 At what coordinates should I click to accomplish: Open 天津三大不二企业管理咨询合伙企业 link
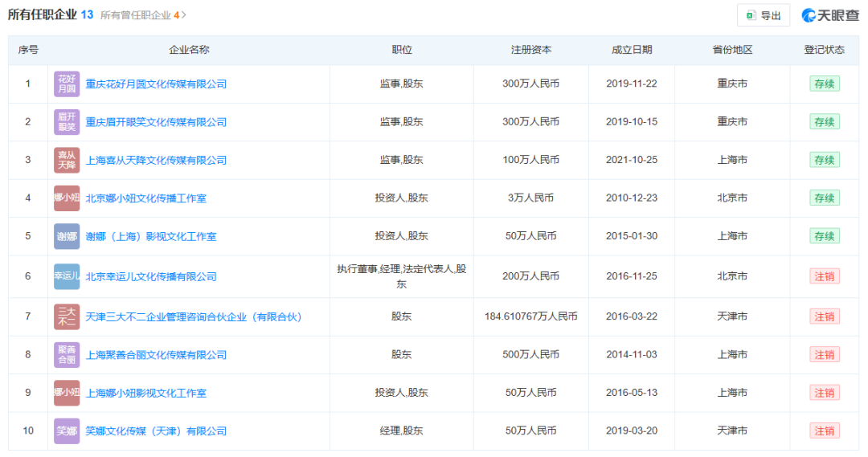pyautogui.click(x=194, y=317)
